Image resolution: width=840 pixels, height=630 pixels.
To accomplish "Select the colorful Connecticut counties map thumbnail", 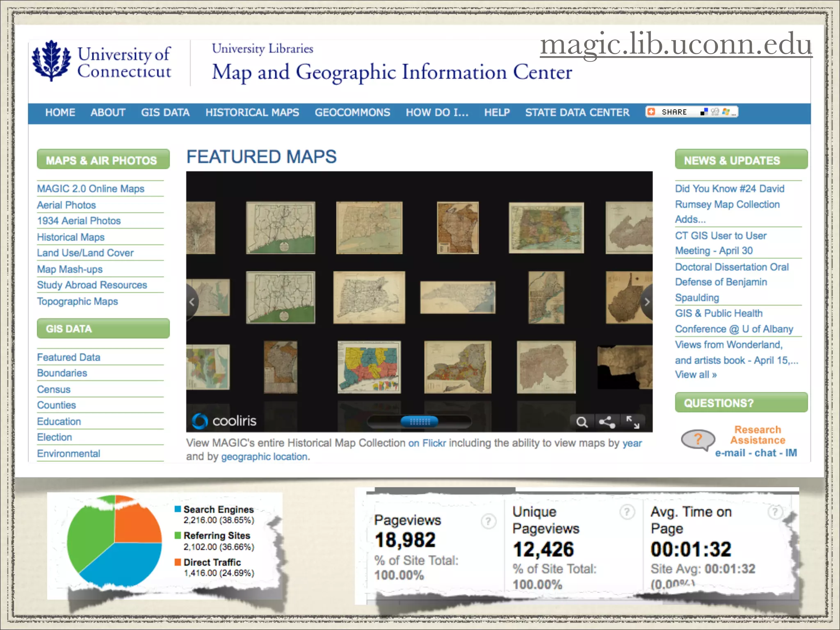I will click(369, 367).
